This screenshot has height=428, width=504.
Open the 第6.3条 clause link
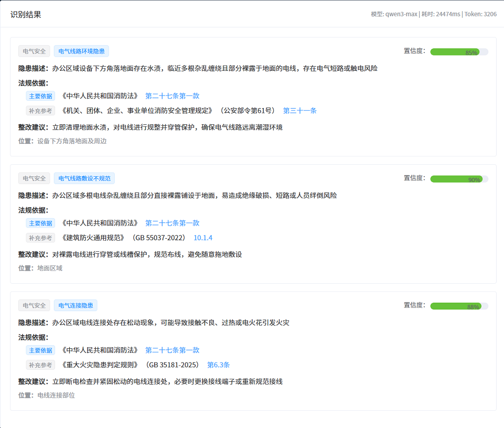[x=218, y=365]
